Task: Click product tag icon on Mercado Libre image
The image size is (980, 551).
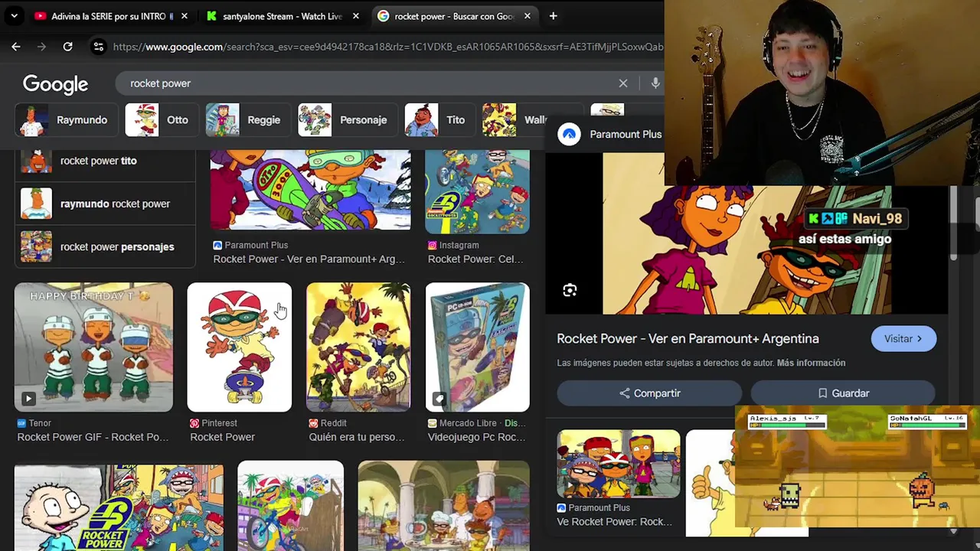Action: [439, 399]
